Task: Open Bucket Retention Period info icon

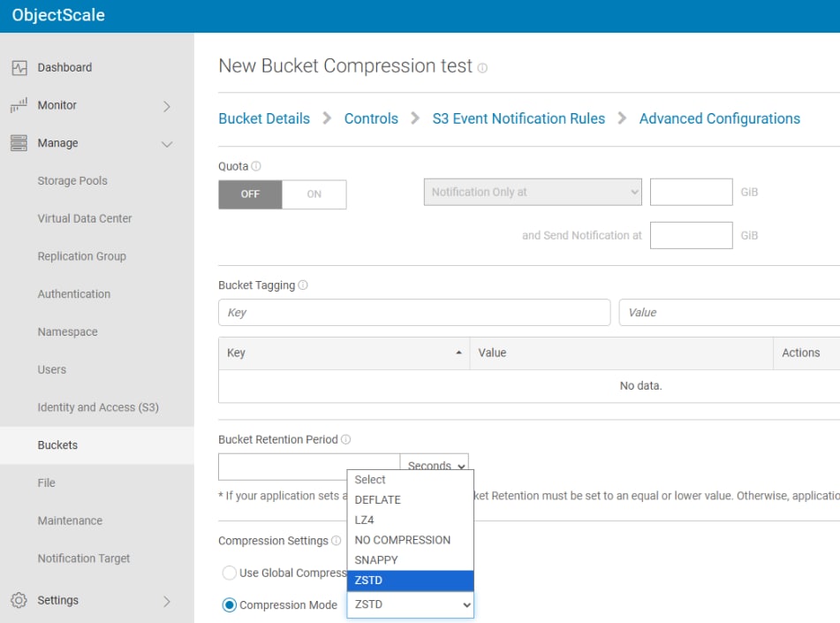Action: 345,439
